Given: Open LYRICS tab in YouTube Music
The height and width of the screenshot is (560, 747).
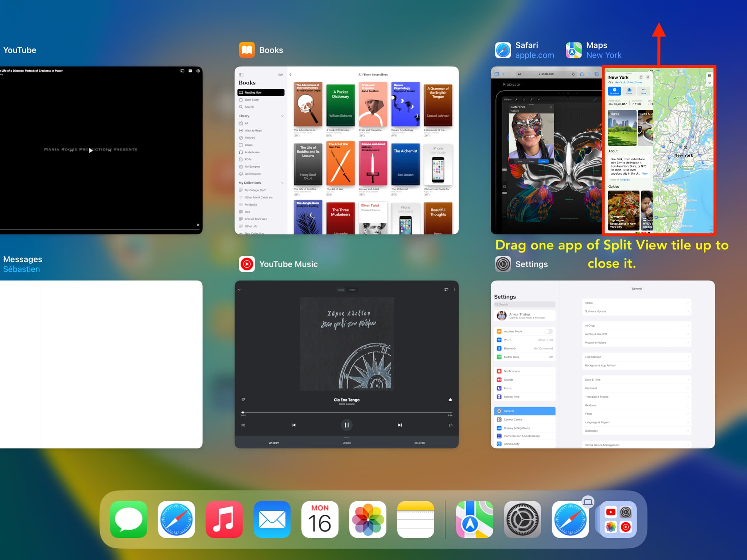Looking at the screenshot, I should [347, 443].
